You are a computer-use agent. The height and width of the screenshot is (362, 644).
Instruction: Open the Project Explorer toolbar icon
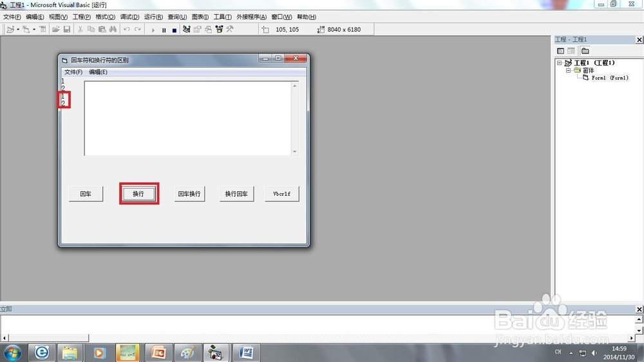187,29
